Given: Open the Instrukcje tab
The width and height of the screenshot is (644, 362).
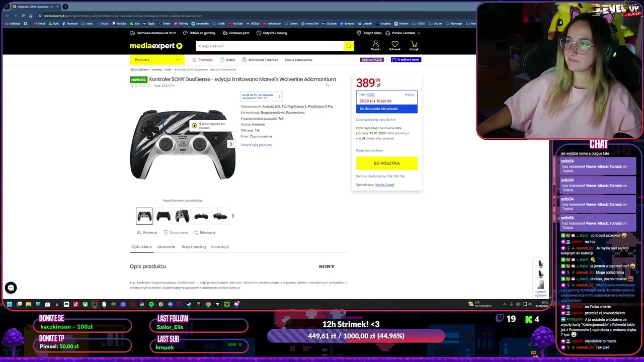Looking at the screenshot, I should tap(220, 247).
